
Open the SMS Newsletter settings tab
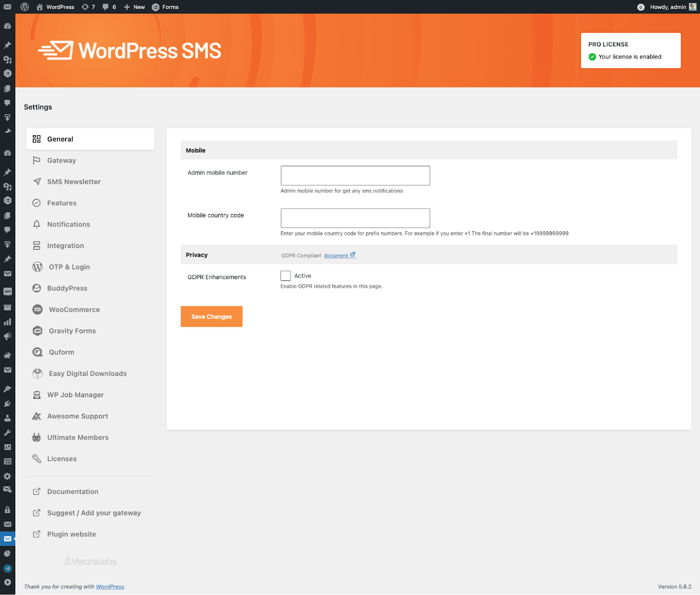90,182
